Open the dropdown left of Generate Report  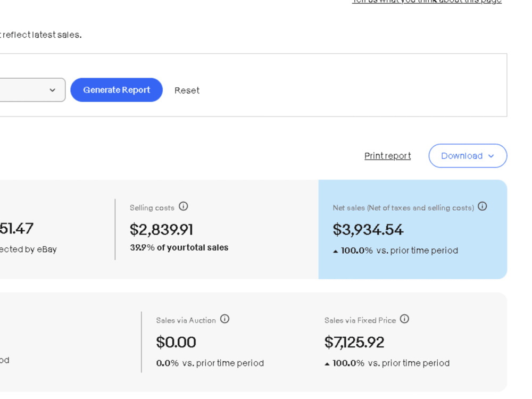point(32,90)
